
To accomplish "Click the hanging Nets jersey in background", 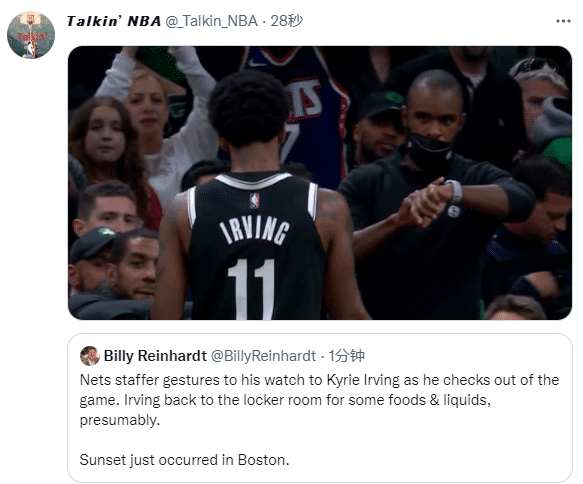I will pyautogui.click(x=297, y=112).
